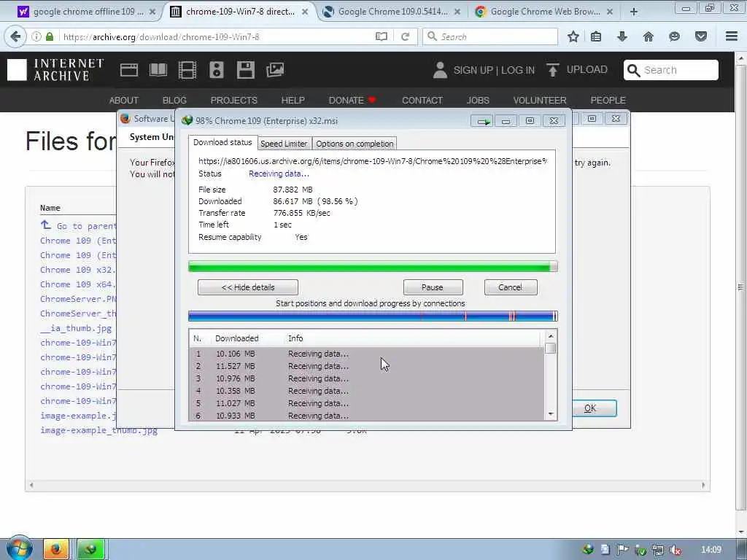Open Archive texts book icon
The width and height of the screenshot is (747, 560).
tap(158, 70)
